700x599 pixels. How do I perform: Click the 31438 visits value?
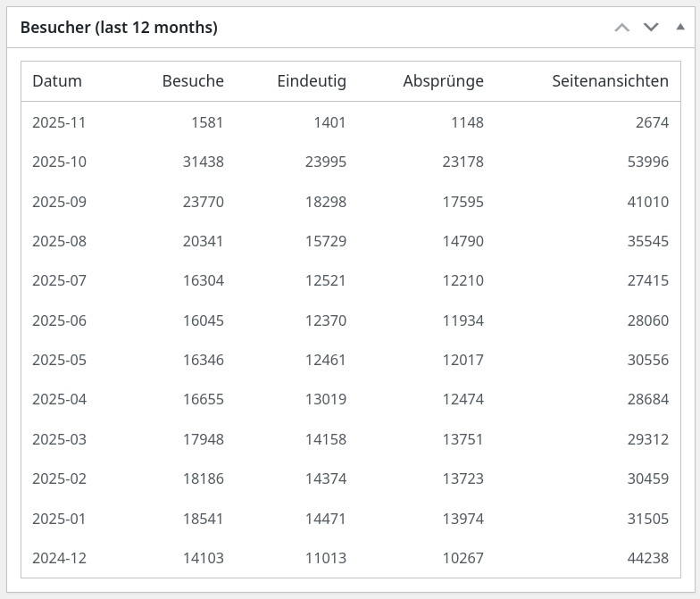[202, 162]
